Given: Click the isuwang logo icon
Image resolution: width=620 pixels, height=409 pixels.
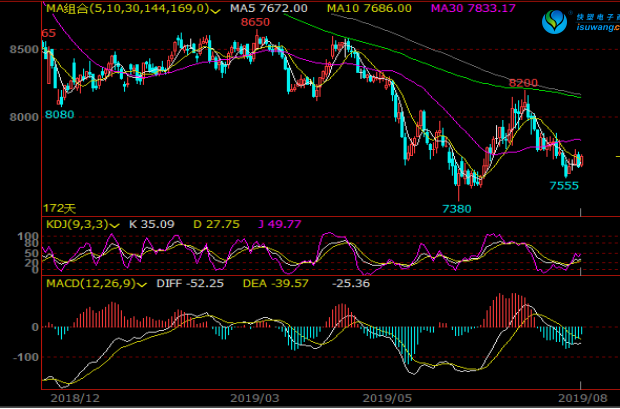Looking at the screenshot, I should point(554,22).
